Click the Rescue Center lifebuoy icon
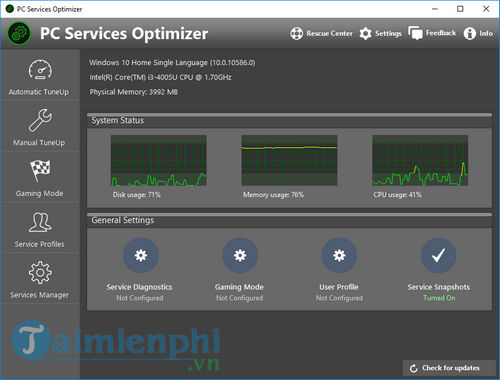This screenshot has width=500, height=380. point(296,33)
